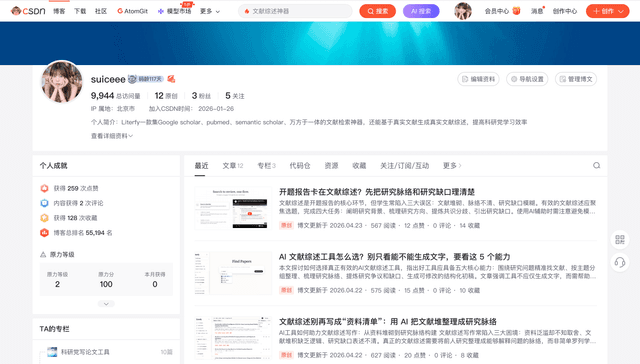Screen dimensions: 640x364
Task: Click the orange 搜索 button
Action: coord(378,11)
